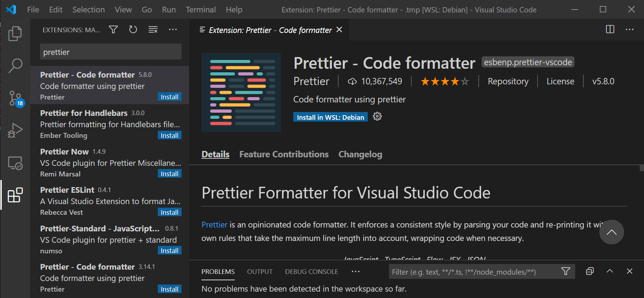Follow the blue Prettier link in description
This screenshot has width=644, height=298.
click(x=214, y=225)
